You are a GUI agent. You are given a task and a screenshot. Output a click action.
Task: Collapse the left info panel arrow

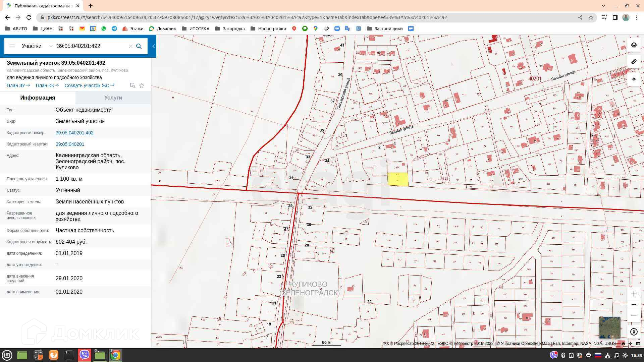pyautogui.click(x=154, y=46)
